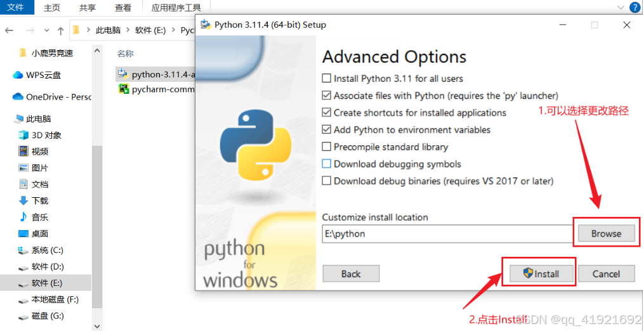
Task: Click the install location field E:\python
Action: tap(448, 234)
